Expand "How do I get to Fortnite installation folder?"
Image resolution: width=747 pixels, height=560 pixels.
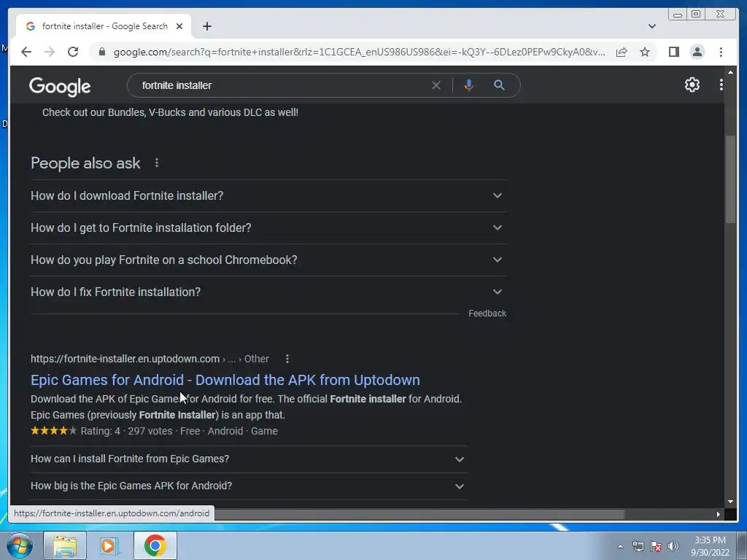click(x=268, y=227)
